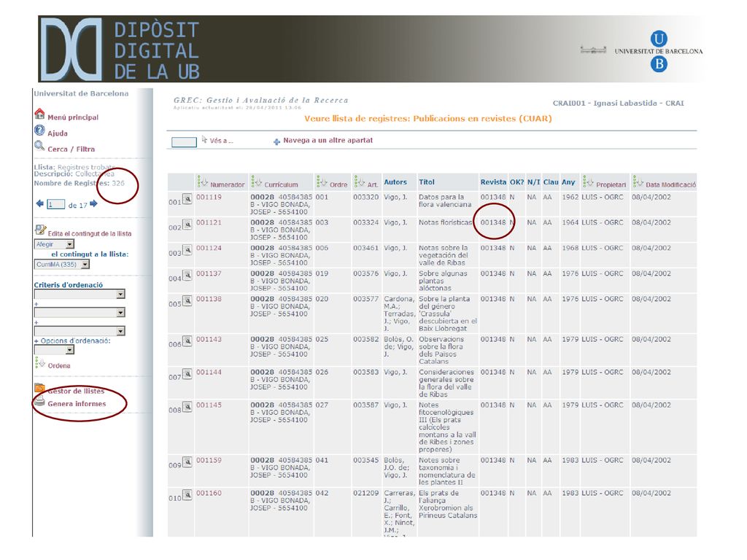
Task: Open record 001 detail magnifier icon
Action: click(x=187, y=199)
